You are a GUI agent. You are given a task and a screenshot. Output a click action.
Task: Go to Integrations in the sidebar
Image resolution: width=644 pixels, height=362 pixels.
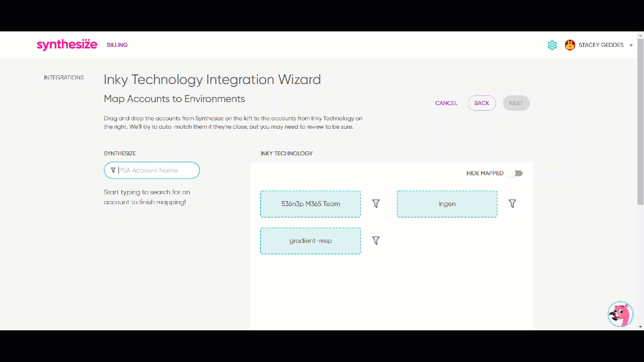[64, 77]
